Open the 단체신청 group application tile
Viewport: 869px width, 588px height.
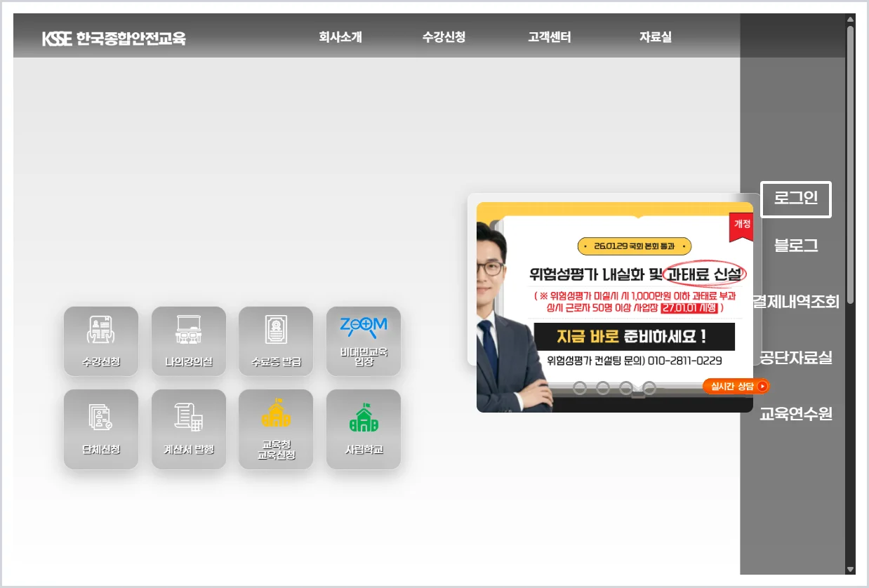(x=101, y=429)
